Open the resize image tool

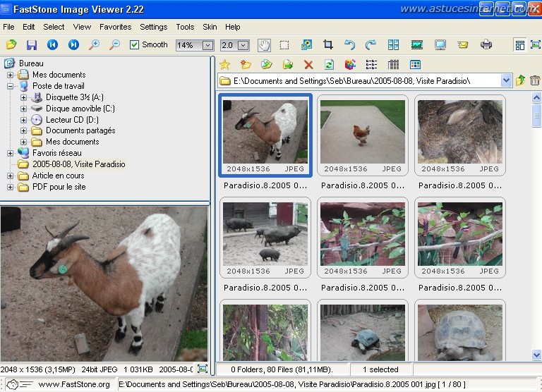[x=306, y=44]
